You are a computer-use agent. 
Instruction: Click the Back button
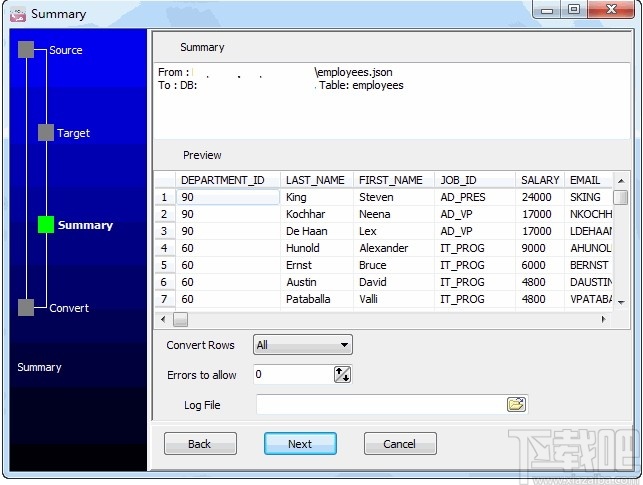(200, 444)
